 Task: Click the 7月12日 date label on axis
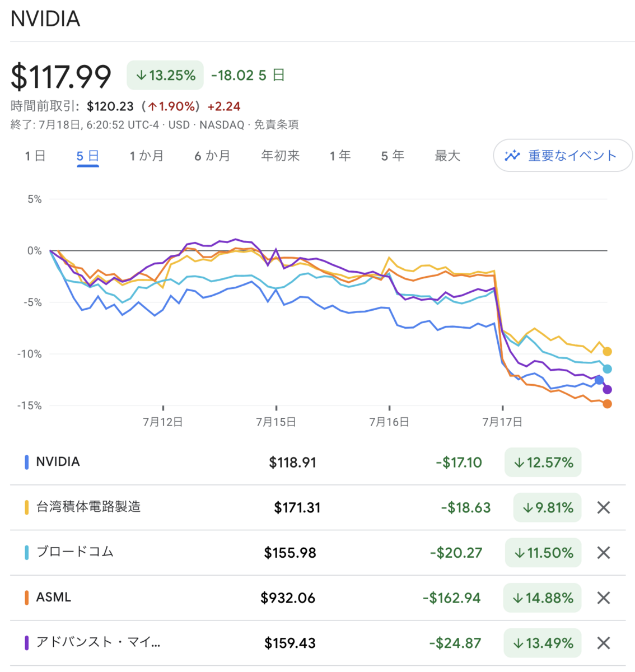point(163,422)
